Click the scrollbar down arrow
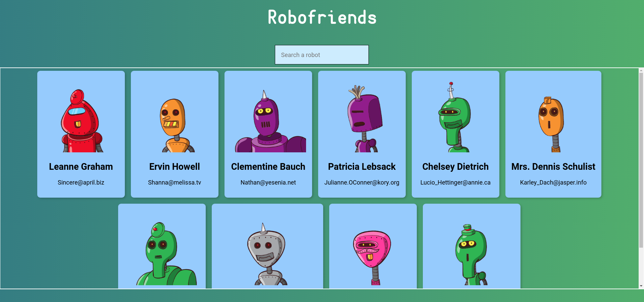 641,286
